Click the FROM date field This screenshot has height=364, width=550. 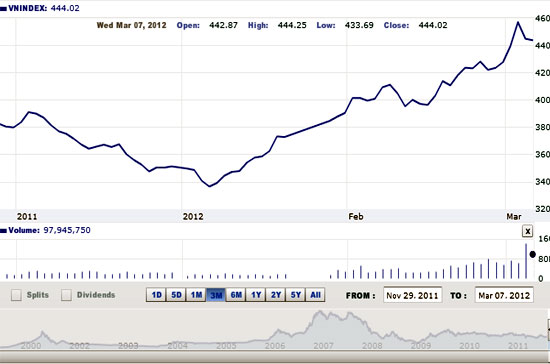pyautogui.click(x=412, y=295)
